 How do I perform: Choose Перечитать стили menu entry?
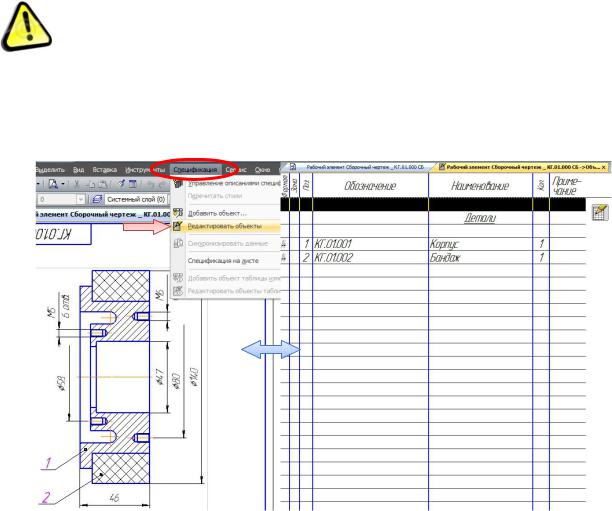click(x=225, y=196)
